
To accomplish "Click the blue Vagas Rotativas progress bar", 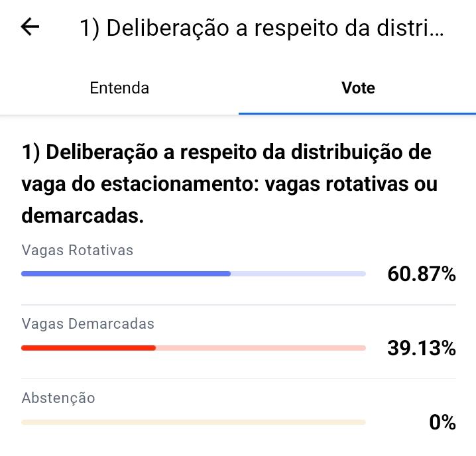I will point(194,274).
